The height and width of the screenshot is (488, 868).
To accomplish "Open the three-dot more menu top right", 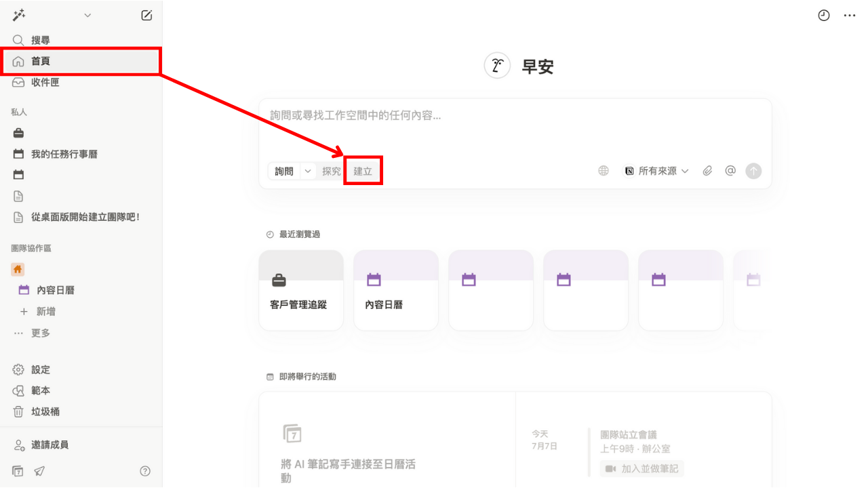I will tap(850, 15).
